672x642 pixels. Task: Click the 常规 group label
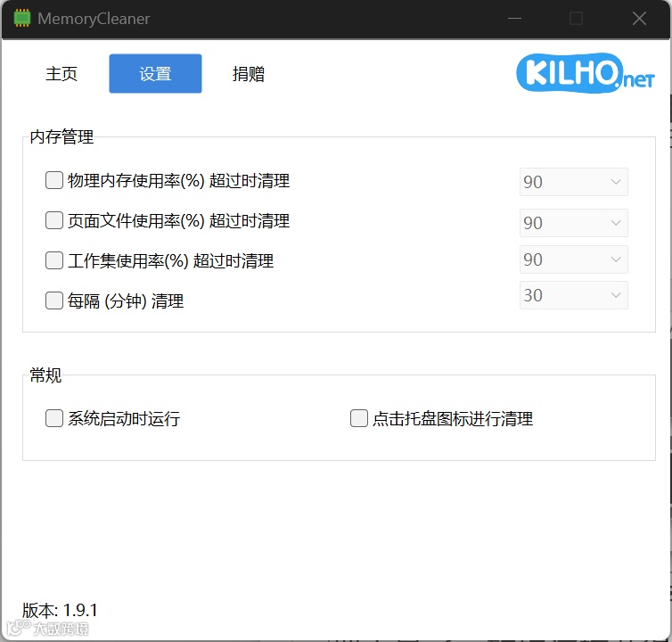[45, 375]
